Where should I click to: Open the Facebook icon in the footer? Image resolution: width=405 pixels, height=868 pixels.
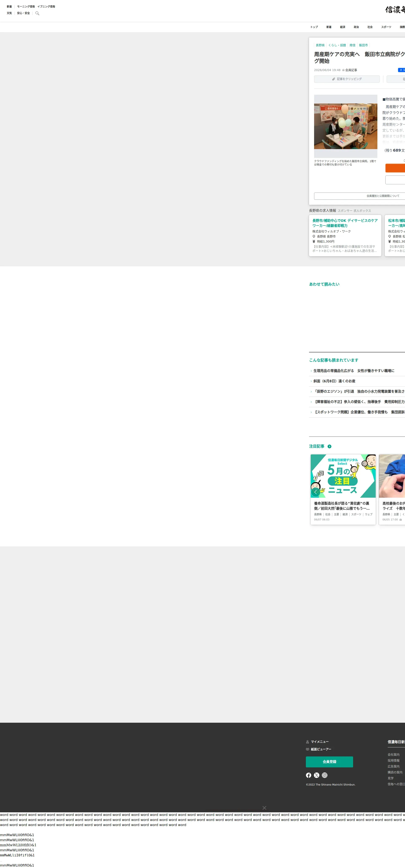[x=309, y=775]
